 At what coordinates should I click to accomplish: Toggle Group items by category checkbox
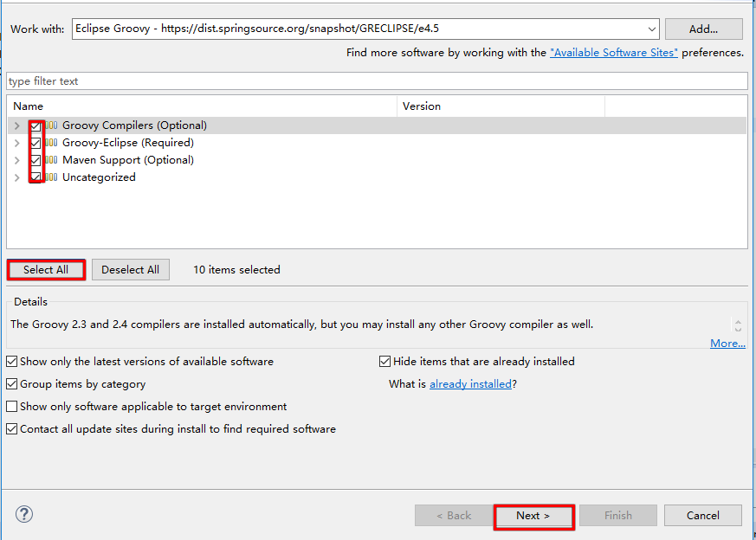point(12,384)
